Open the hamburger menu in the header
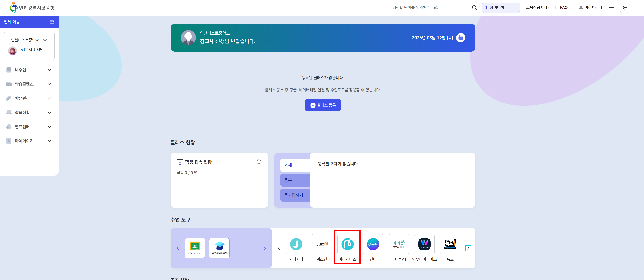This screenshot has height=280, width=644. (611, 7)
